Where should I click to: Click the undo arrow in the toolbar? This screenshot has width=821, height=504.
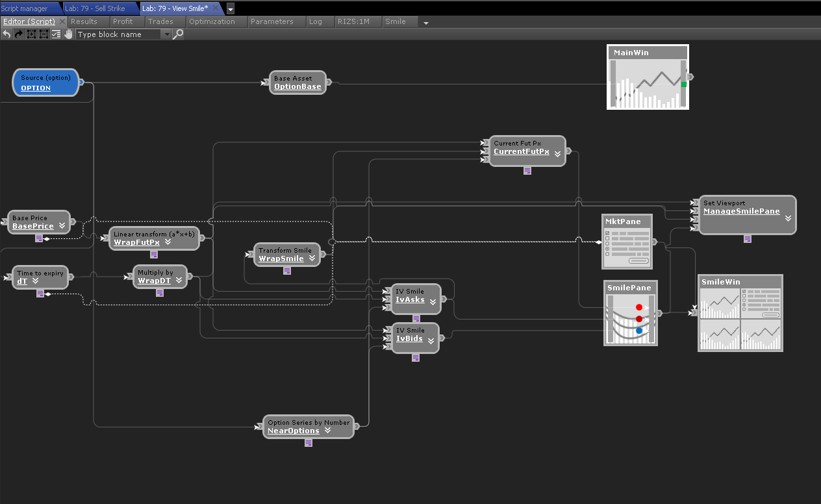point(6,34)
